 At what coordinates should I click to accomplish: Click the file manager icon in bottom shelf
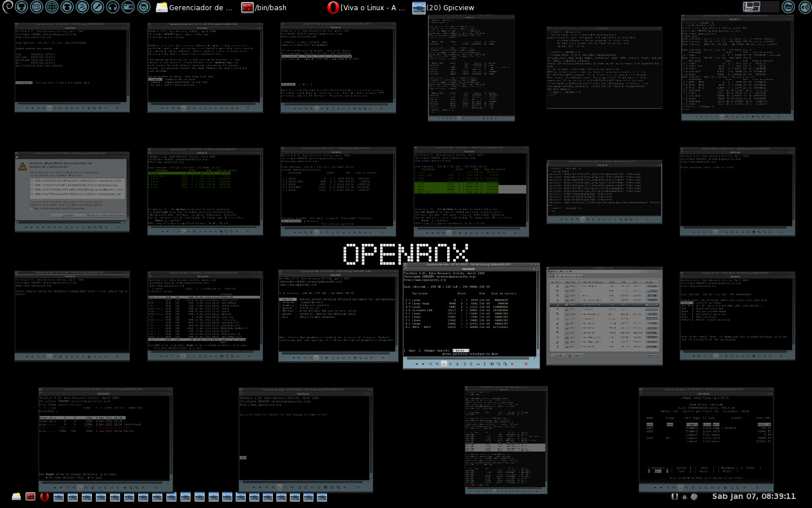tap(16, 497)
